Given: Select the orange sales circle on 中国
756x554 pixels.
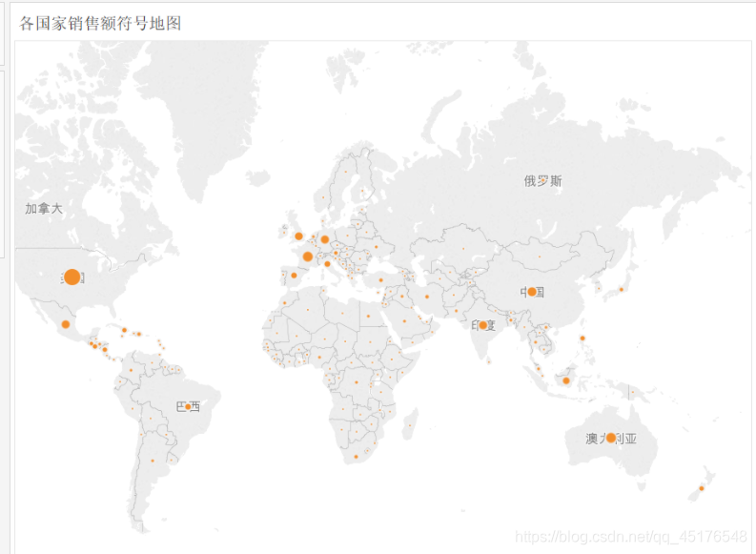Looking at the screenshot, I should pyautogui.click(x=532, y=292).
